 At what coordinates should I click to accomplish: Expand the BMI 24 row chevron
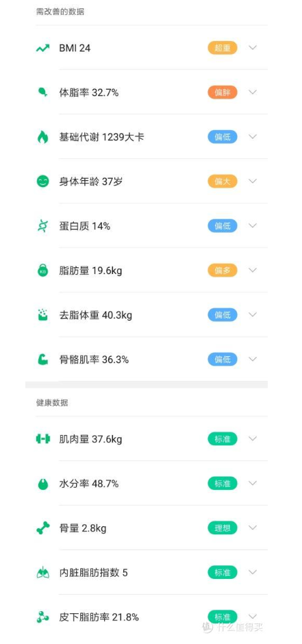pos(253,48)
